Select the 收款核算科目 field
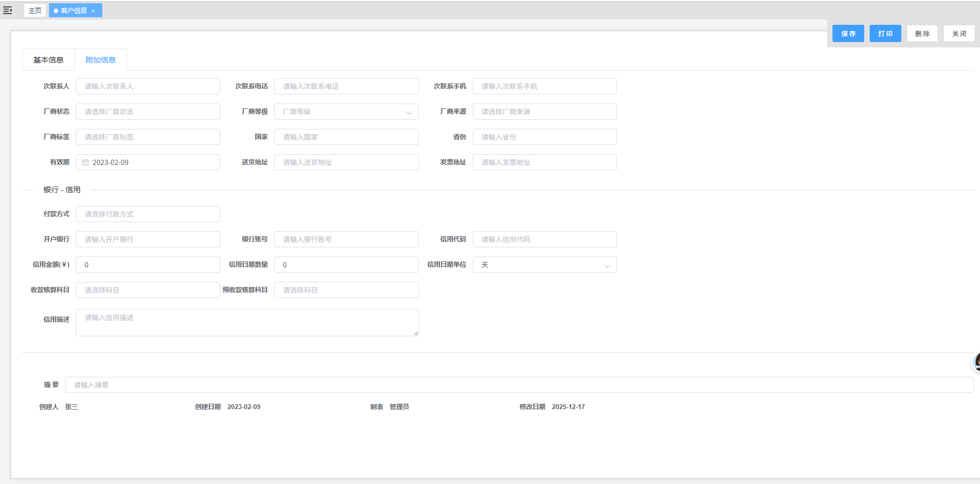This screenshot has width=980, height=484. [x=148, y=290]
